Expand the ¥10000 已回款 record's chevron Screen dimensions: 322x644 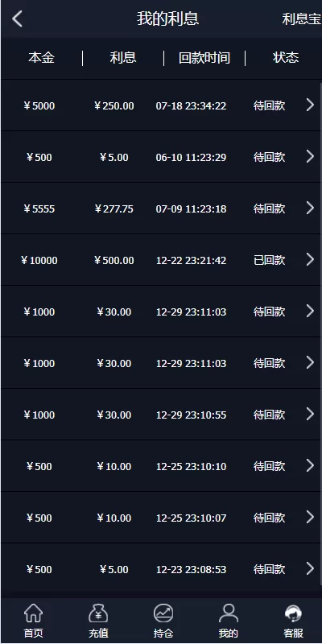coord(310,259)
